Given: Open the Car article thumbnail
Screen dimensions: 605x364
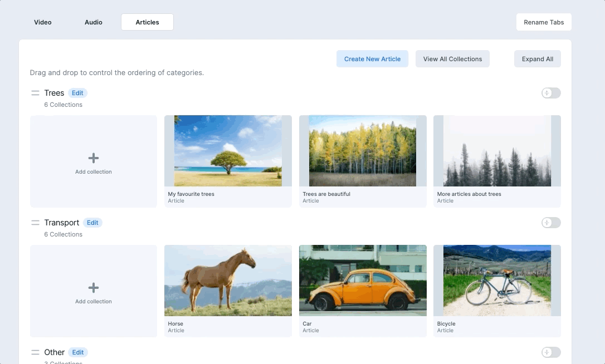Looking at the screenshot, I should click(x=363, y=281).
